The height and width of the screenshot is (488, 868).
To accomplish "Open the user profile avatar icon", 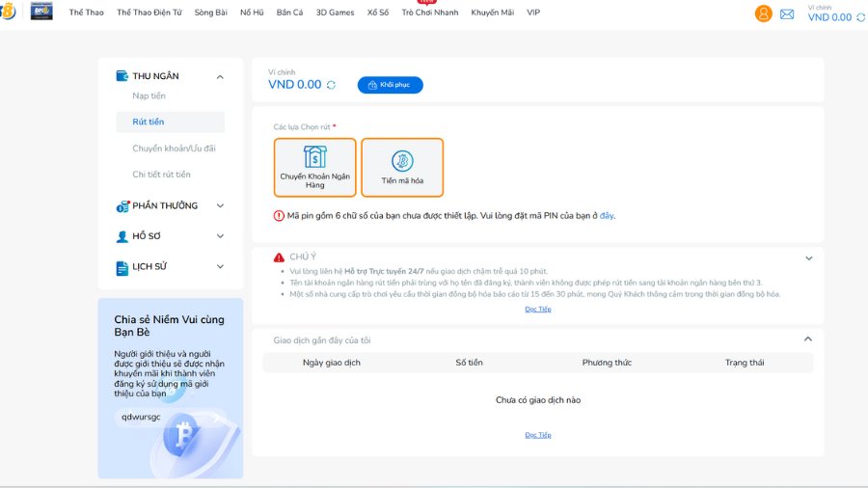I will [x=763, y=14].
